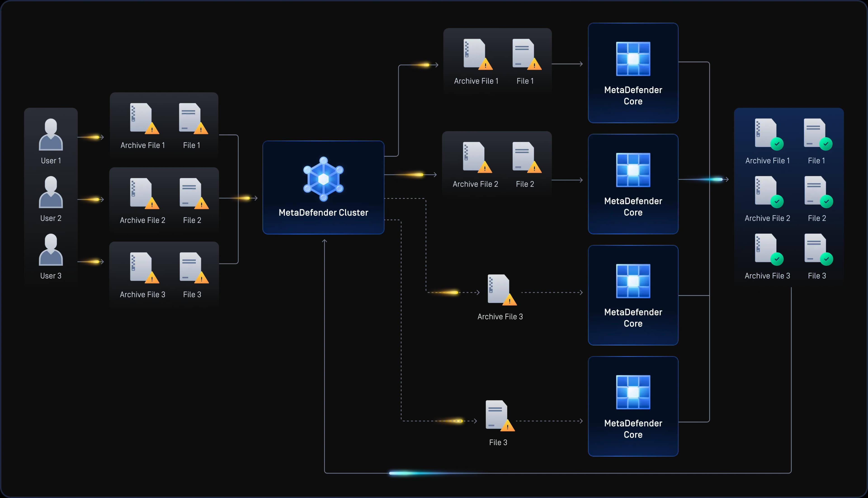Click "Archive File 3" label in User 3 input group
Image resolution: width=868 pixels, height=498 pixels.
click(x=142, y=294)
